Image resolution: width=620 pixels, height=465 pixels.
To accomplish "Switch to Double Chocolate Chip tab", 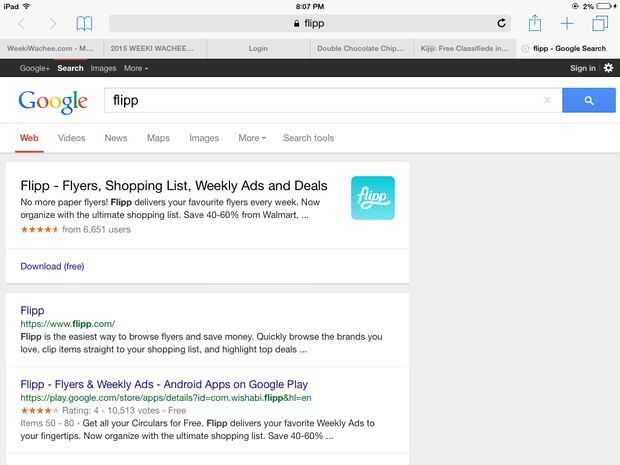I will (x=361, y=48).
